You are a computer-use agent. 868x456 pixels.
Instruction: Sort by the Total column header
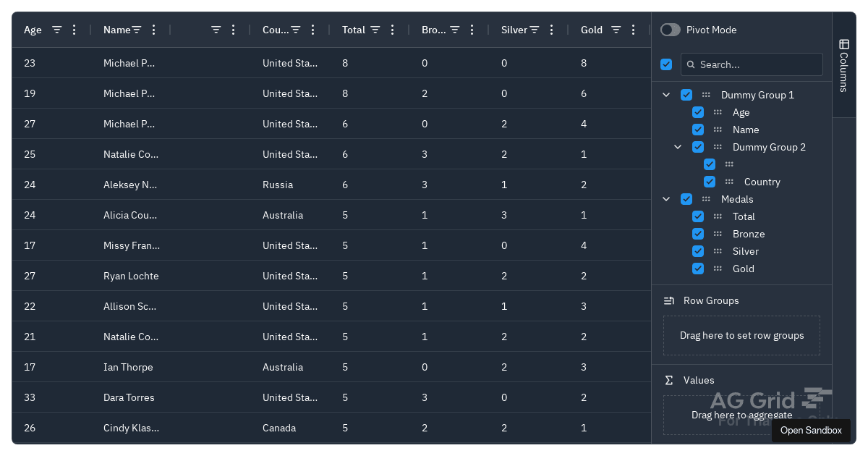pos(354,30)
